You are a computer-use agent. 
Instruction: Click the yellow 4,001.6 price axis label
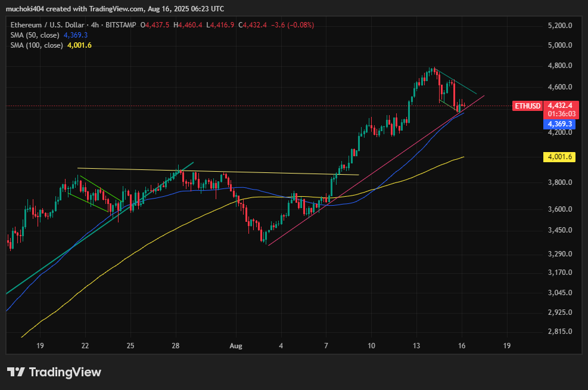coord(559,157)
